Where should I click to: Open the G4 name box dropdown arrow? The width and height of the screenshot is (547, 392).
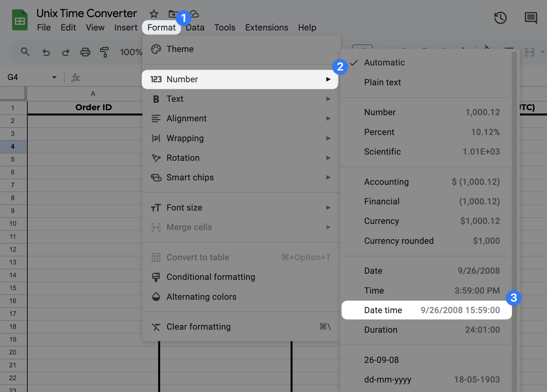pyautogui.click(x=54, y=77)
